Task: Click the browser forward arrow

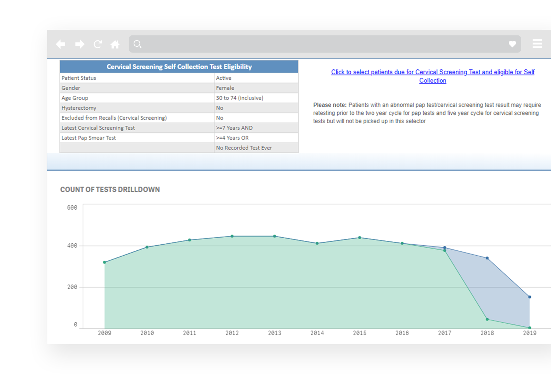Action: tap(80, 44)
